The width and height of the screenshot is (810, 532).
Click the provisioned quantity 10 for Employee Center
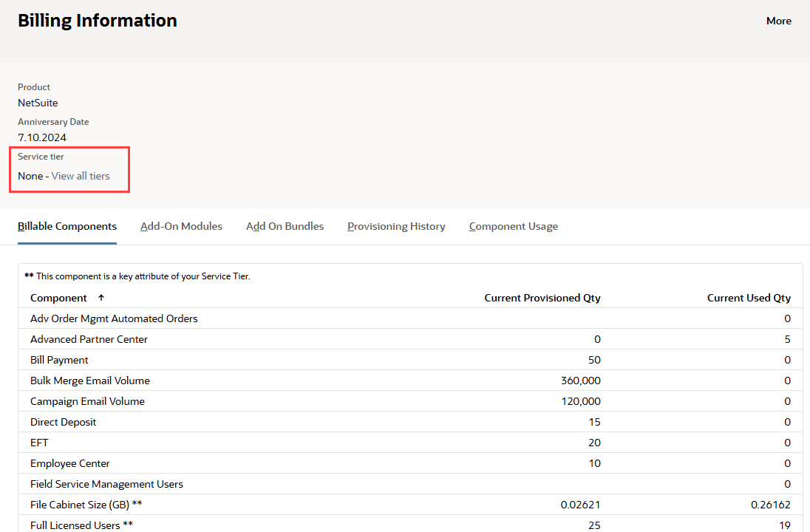pos(595,463)
